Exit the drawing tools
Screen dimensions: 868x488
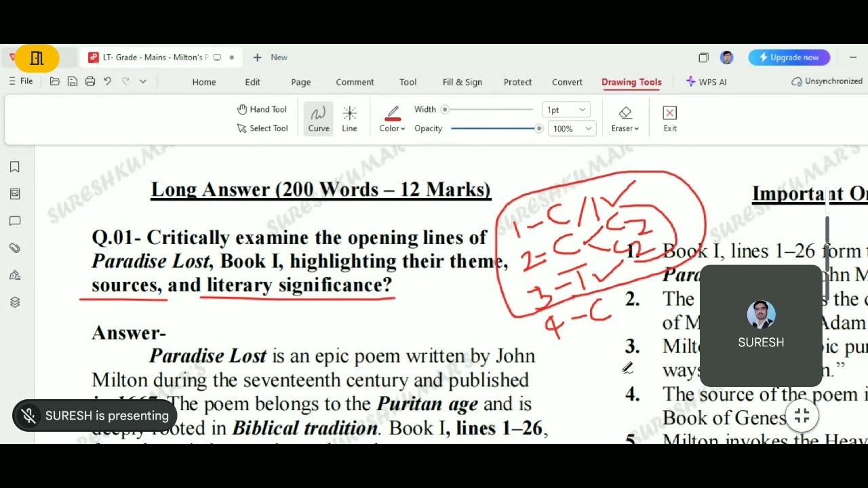point(670,119)
